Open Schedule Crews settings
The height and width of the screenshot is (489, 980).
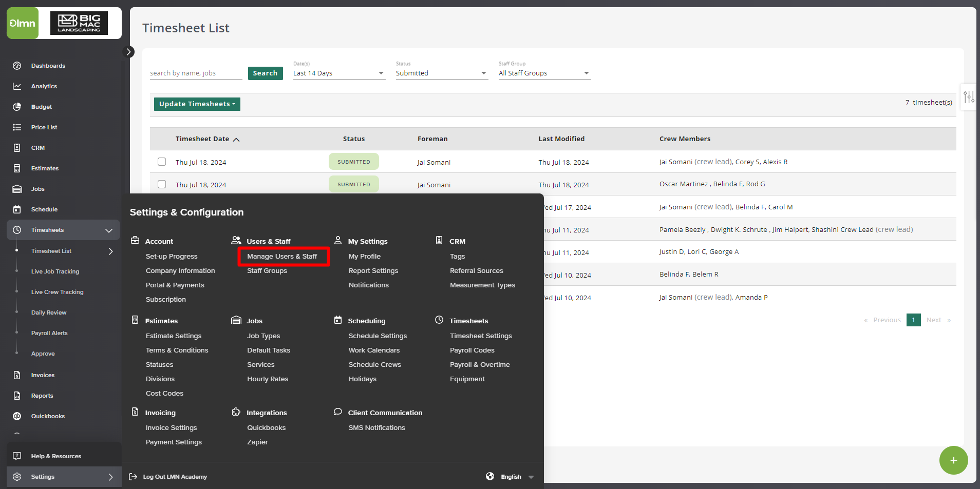tap(374, 365)
